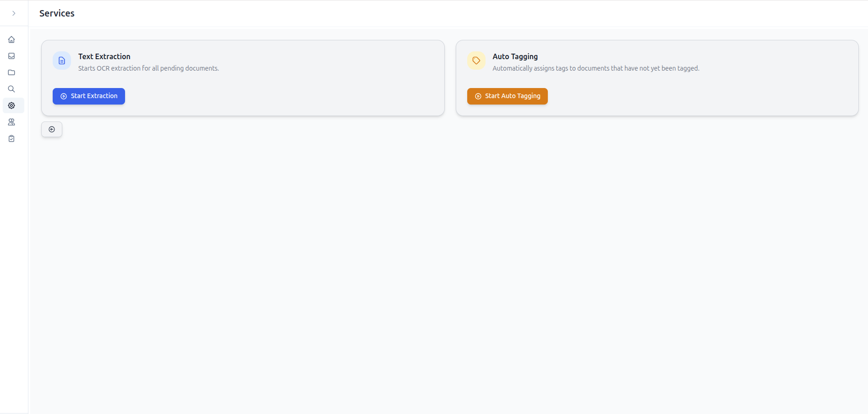Select the Auto Tagging card title
The image size is (868, 414).
(x=515, y=56)
